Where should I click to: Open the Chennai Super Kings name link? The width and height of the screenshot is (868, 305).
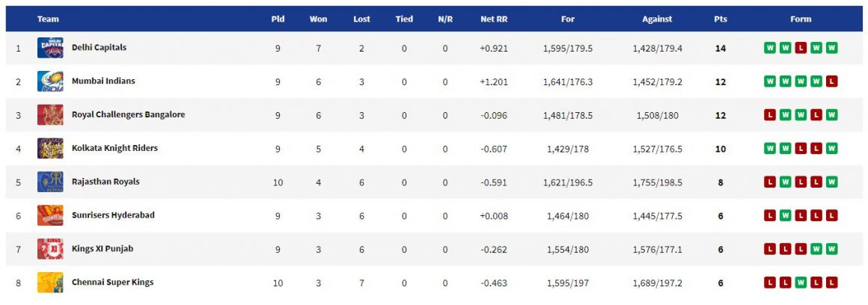click(x=113, y=283)
